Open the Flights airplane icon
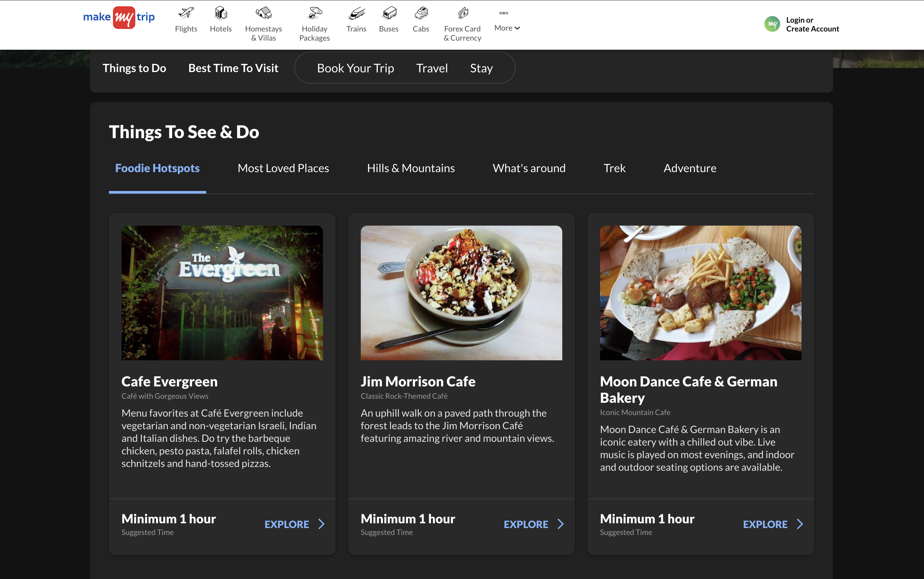 tap(186, 13)
